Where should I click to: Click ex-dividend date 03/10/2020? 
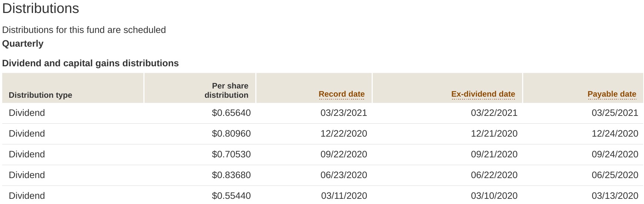click(x=494, y=196)
